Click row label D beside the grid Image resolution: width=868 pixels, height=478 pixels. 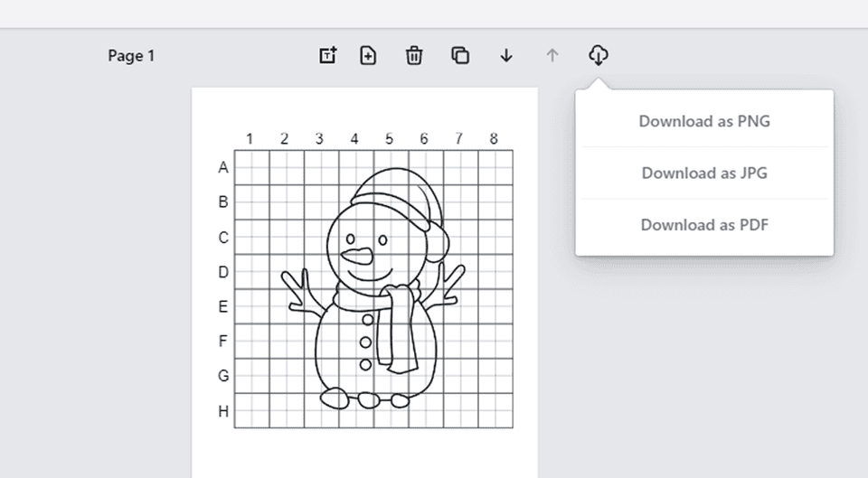[223, 272]
